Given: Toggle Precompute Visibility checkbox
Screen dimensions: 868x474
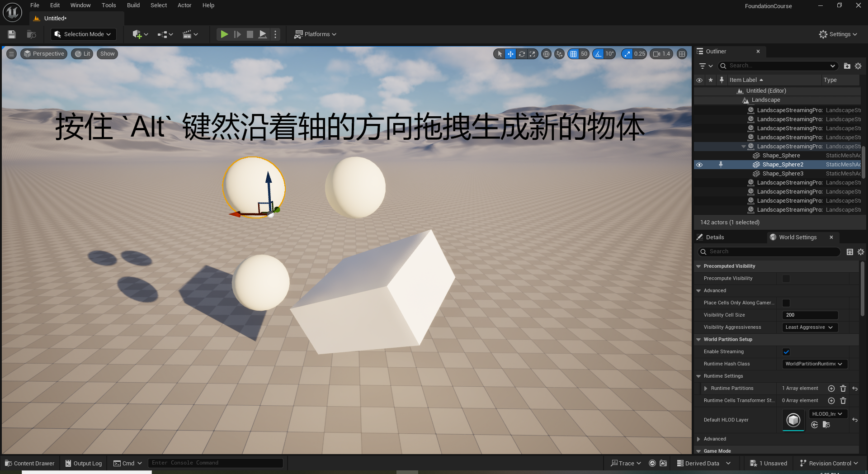Looking at the screenshot, I should (786, 279).
